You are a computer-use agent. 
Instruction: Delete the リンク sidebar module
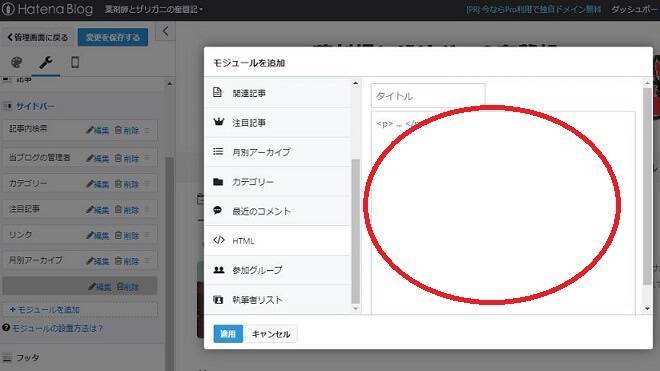pos(127,235)
